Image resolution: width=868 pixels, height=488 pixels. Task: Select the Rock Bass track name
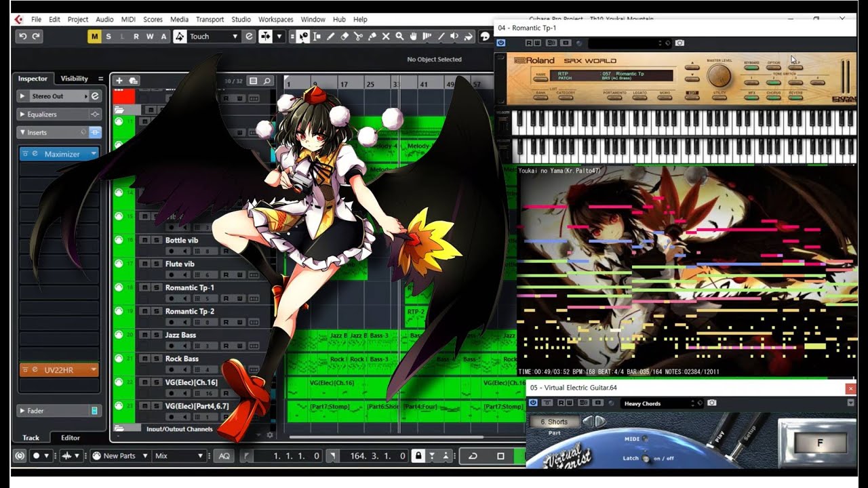tap(182, 359)
